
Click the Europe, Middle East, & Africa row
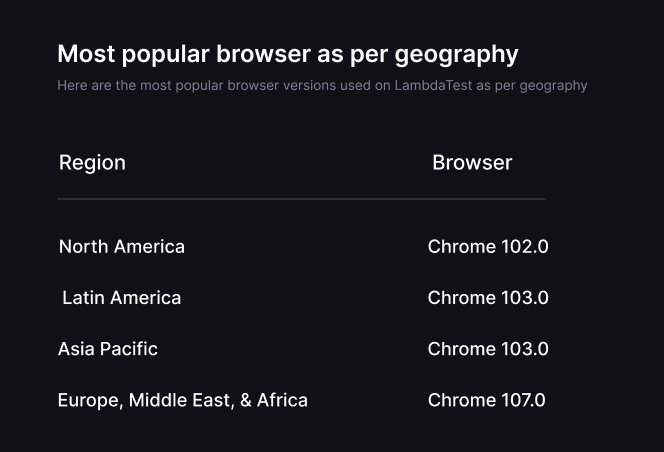(183, 401)
